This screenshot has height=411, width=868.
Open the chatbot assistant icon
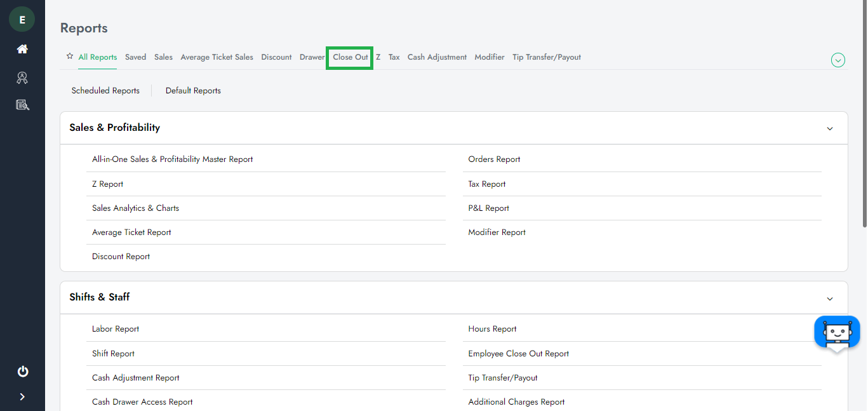coord(836,332)
